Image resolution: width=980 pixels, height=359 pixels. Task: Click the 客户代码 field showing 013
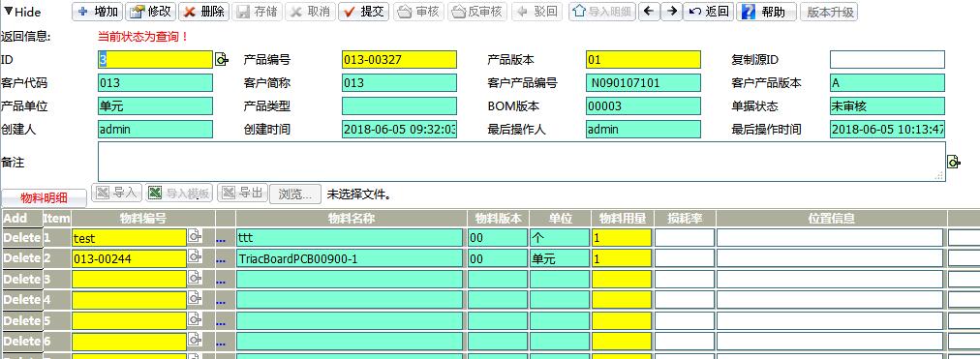[x=156, y=83]
